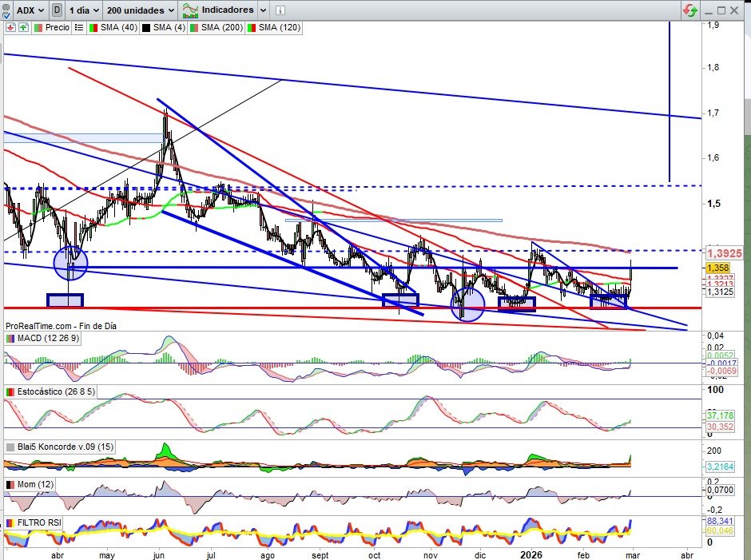This screenshot has height=560, width=751.
Task: Click the 1,5 price axis label
Action: (713, 204)
